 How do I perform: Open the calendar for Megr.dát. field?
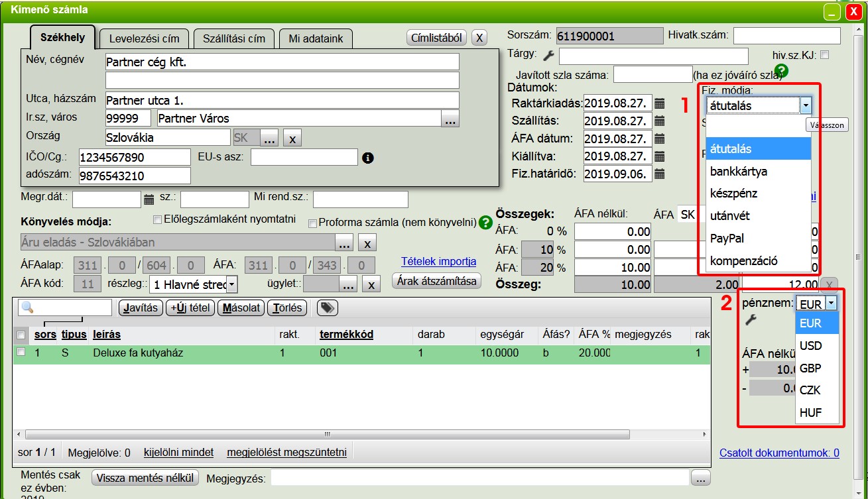[149, 199]
